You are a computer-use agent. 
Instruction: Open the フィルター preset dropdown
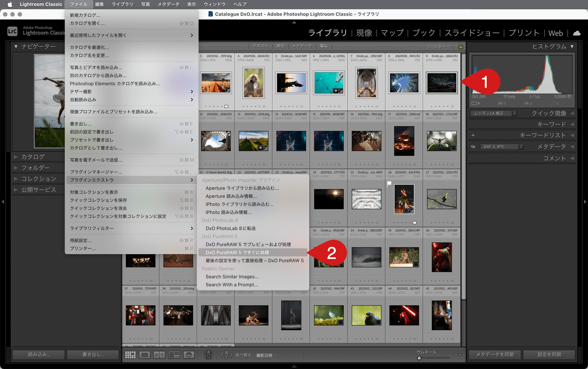440,47
